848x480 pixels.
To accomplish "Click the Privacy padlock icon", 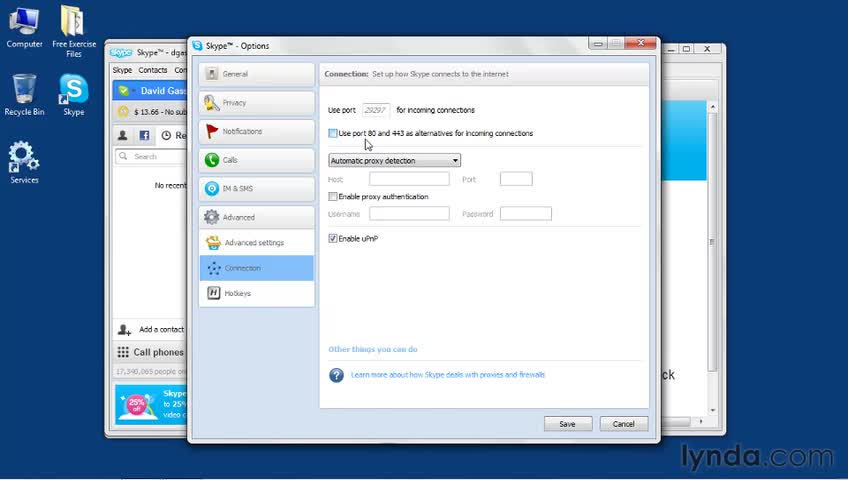I will click(x=212, y=103).
